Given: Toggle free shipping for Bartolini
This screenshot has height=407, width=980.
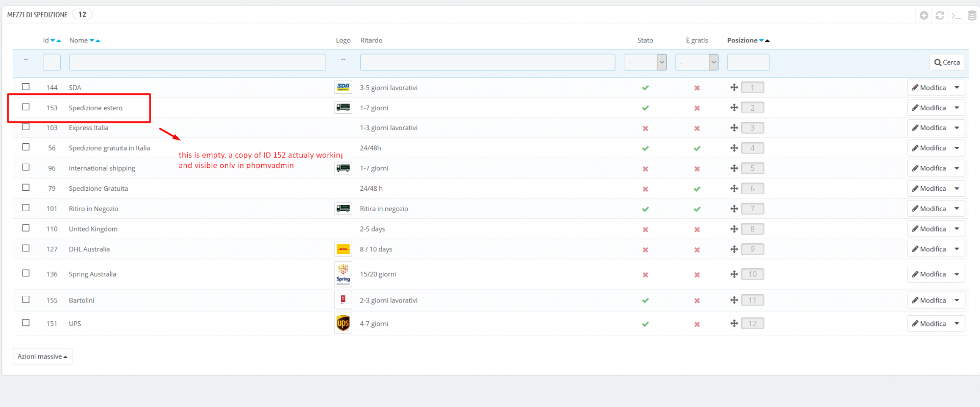Looking at the screenshot, I should pos(697,301).
